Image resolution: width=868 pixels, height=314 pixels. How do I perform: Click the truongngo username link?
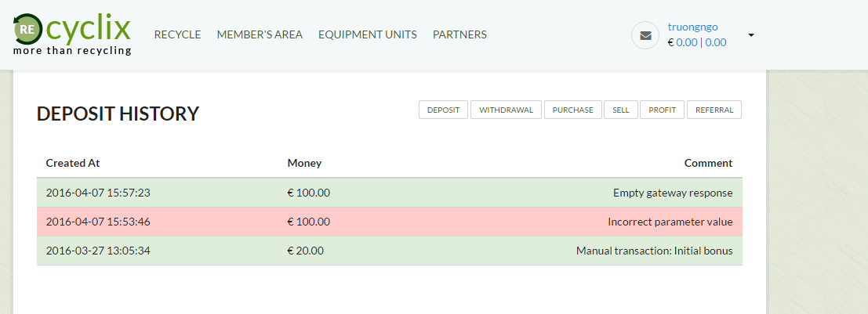[692, 27]
